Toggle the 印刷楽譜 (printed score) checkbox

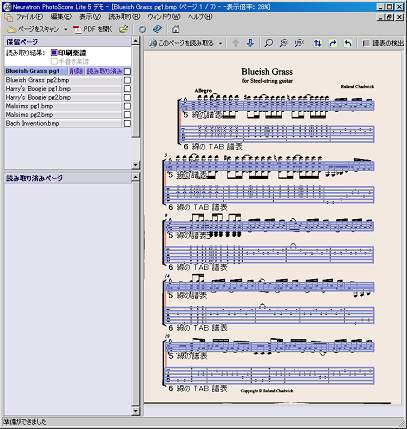tap(54, 53)
